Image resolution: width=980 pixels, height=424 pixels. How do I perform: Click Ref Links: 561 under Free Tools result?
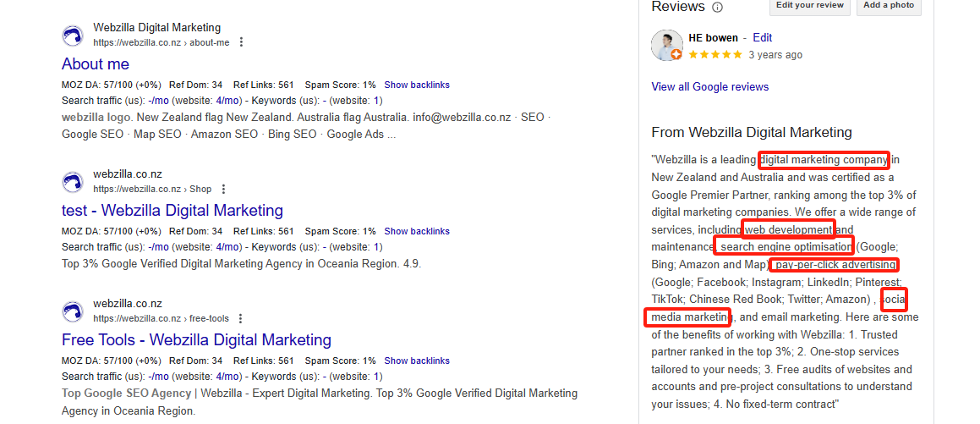point(264,361)
